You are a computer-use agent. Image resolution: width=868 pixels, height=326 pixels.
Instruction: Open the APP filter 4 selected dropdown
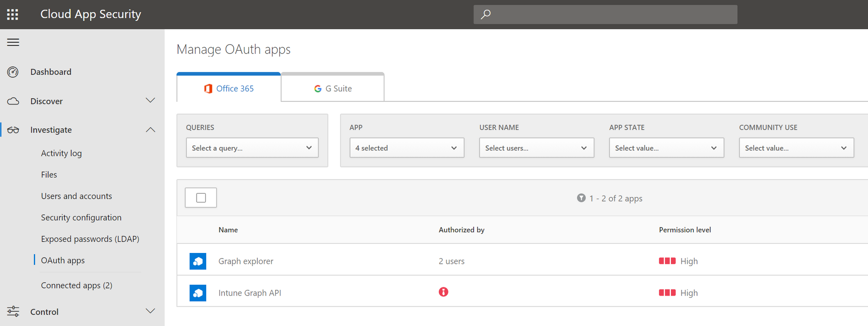(x=407, y=148)
